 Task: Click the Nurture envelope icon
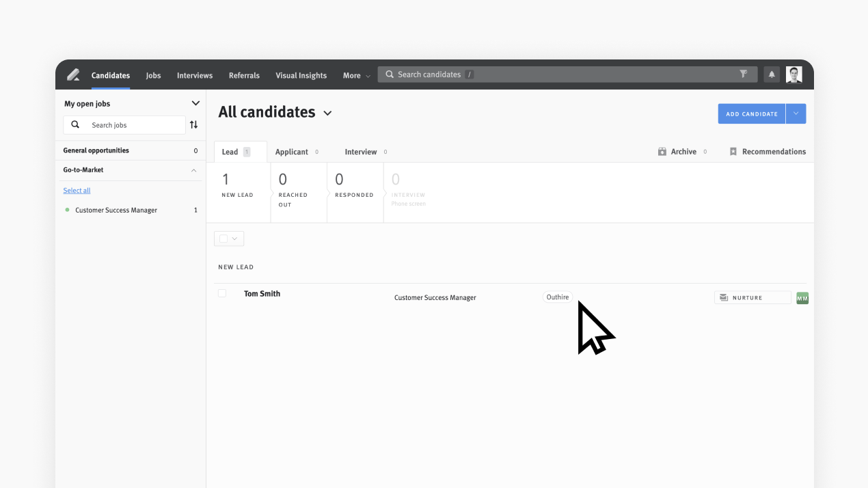pos(724,297)
